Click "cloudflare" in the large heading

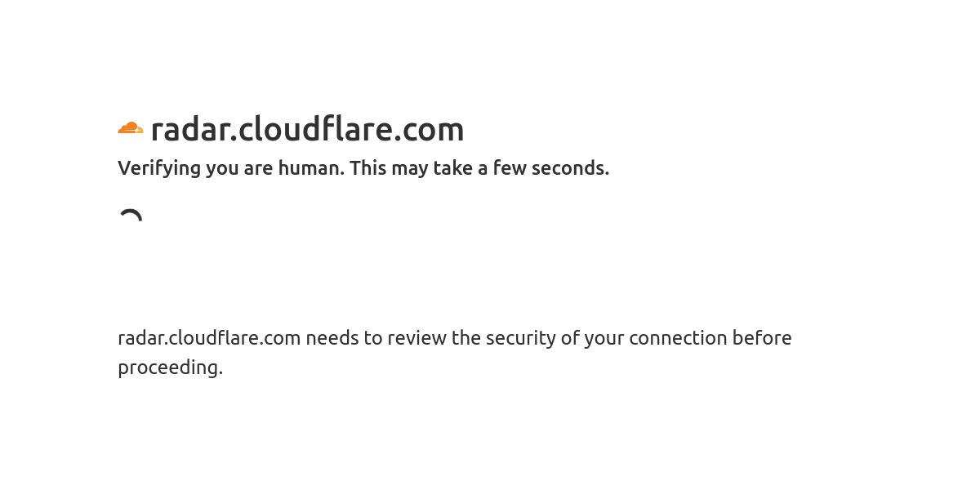click(317, 129)
